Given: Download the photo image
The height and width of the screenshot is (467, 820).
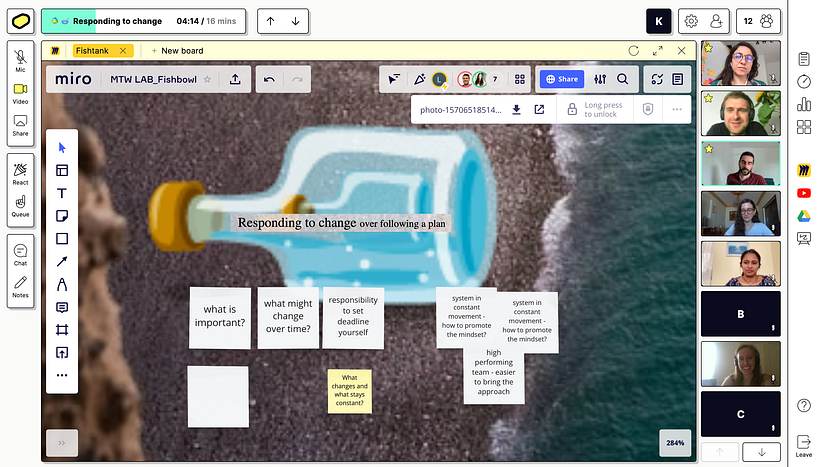Looking at the screenshot, I should click(x=516, y=109).
